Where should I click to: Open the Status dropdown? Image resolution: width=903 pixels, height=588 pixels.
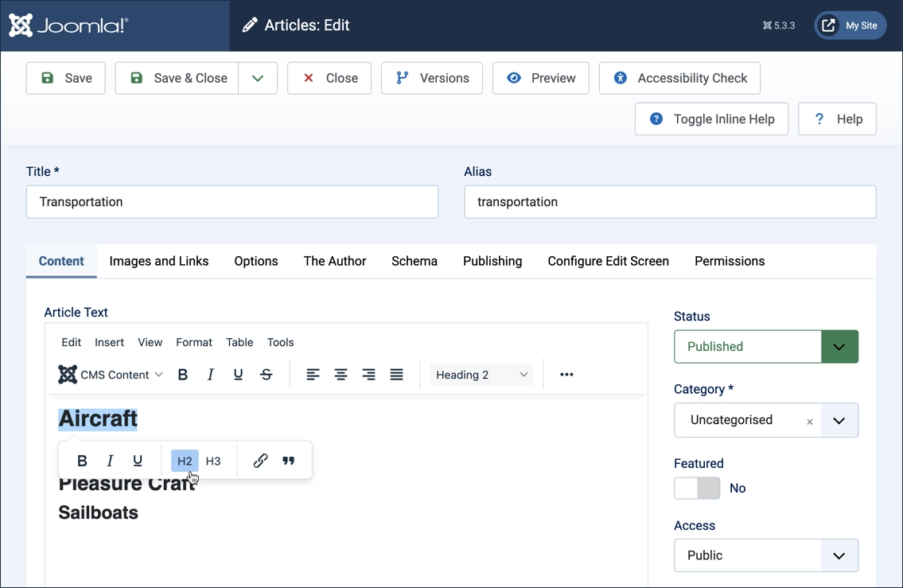(839, 347)
